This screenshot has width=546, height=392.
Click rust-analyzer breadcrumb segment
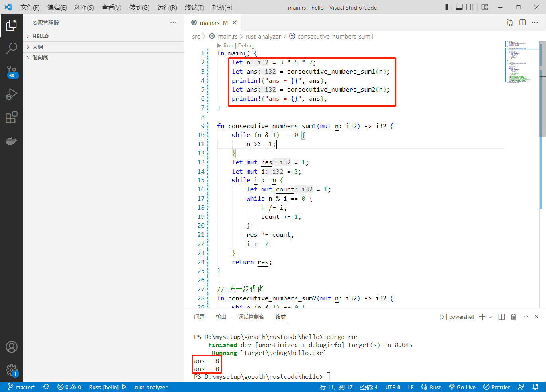point(263,36)
